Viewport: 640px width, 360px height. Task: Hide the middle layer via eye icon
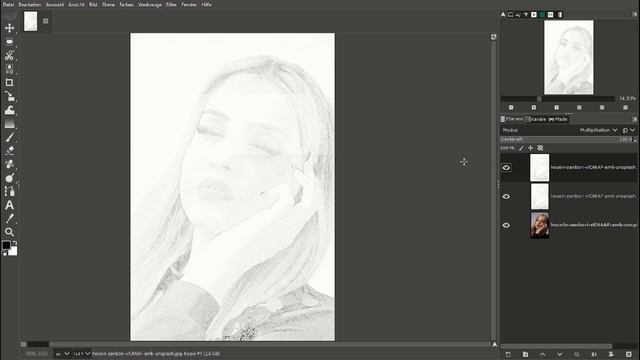506,197
